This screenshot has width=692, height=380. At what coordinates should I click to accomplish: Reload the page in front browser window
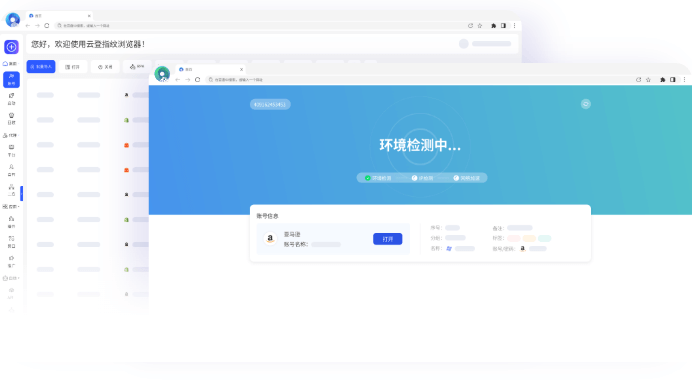pos(198,79)
